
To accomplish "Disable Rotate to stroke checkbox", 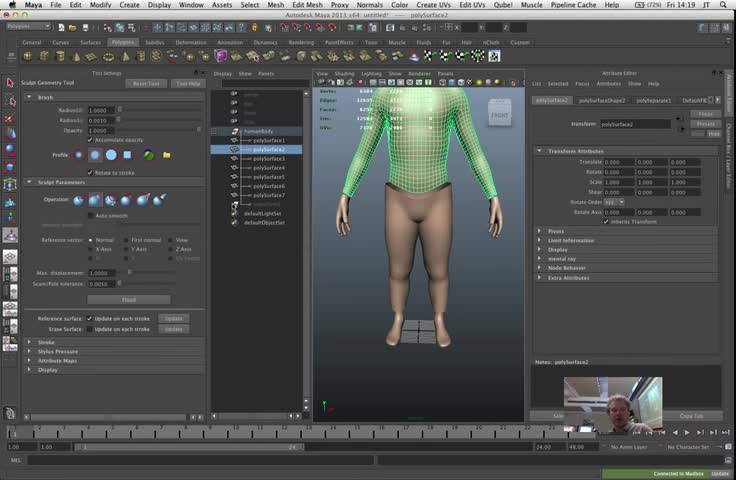I will tap(90, 173).
